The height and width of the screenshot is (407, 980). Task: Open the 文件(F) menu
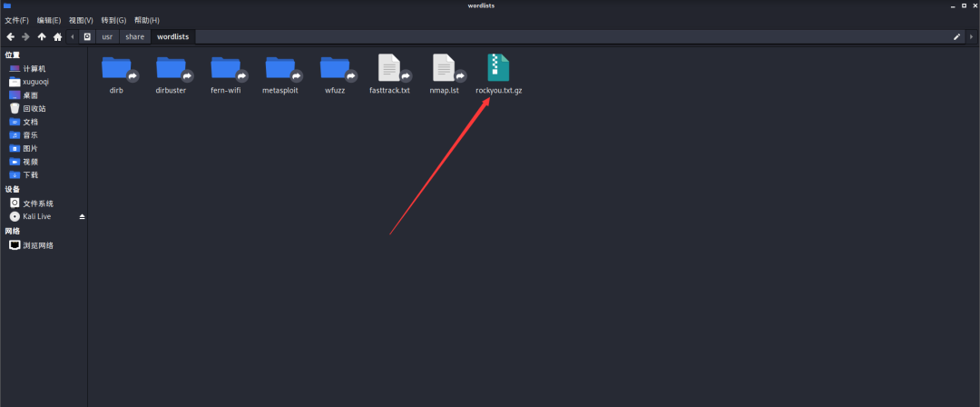click(17, 21)
